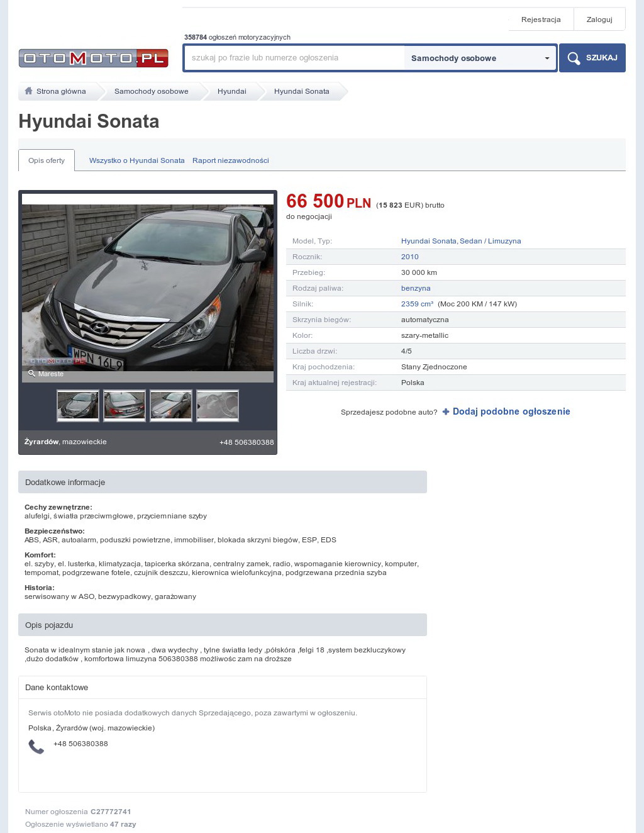Click the 2010 year link

[410, 257]
